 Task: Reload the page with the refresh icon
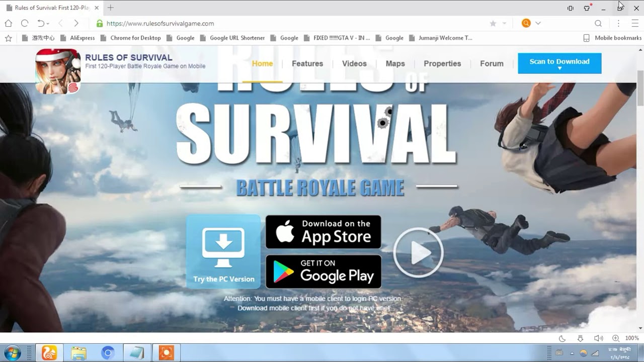(x=24, y=23)
